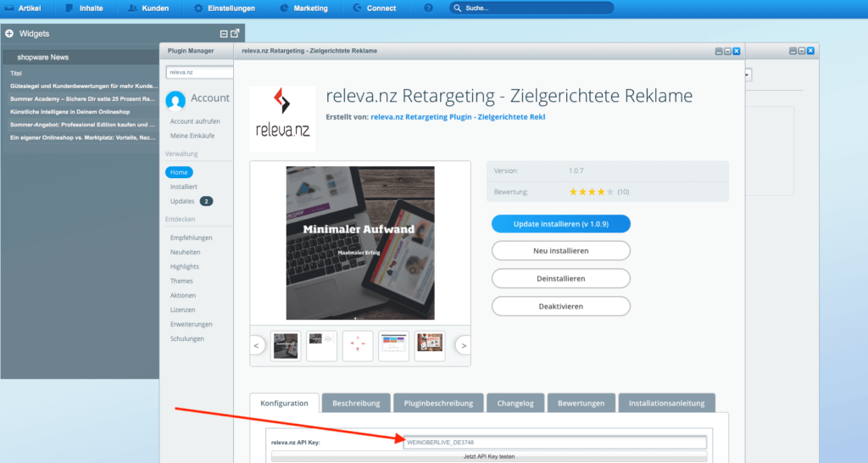Select the fifth screenshot thumbnail
Image resolution: width=868 pixels, height=463 pixels.
(430, 346)
